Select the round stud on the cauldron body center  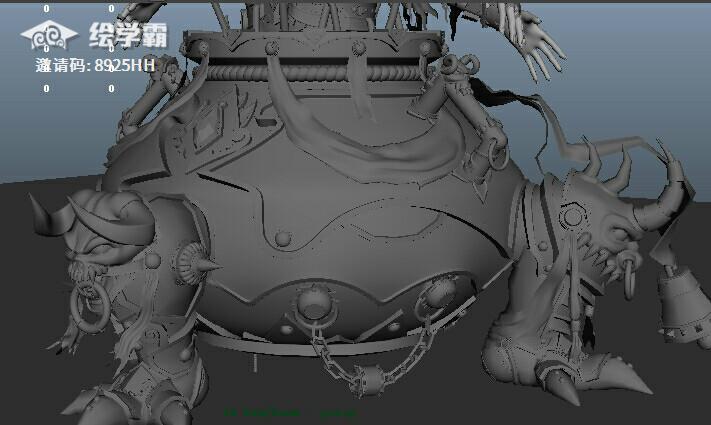point(282,238)
